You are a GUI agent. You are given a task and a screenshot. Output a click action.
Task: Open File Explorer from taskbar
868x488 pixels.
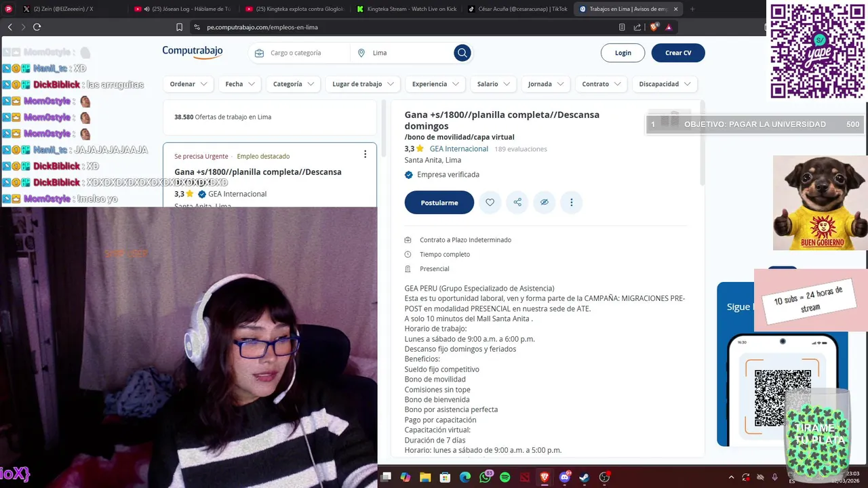(x=425, y=477)
